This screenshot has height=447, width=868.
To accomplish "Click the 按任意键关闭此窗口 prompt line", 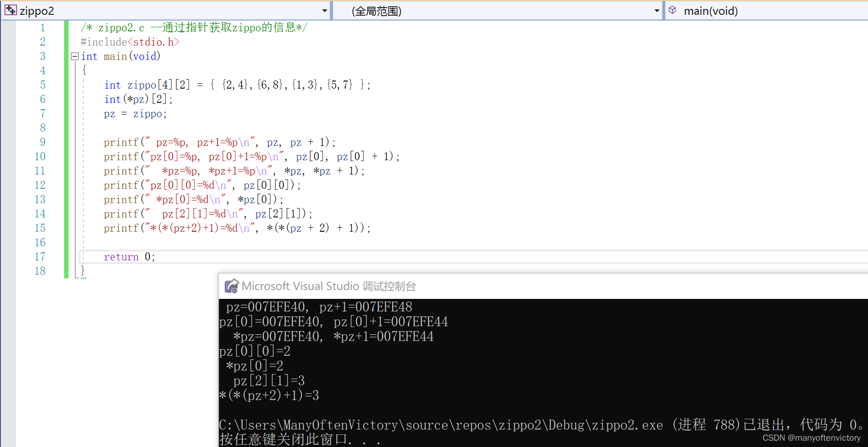I will 300,439.
